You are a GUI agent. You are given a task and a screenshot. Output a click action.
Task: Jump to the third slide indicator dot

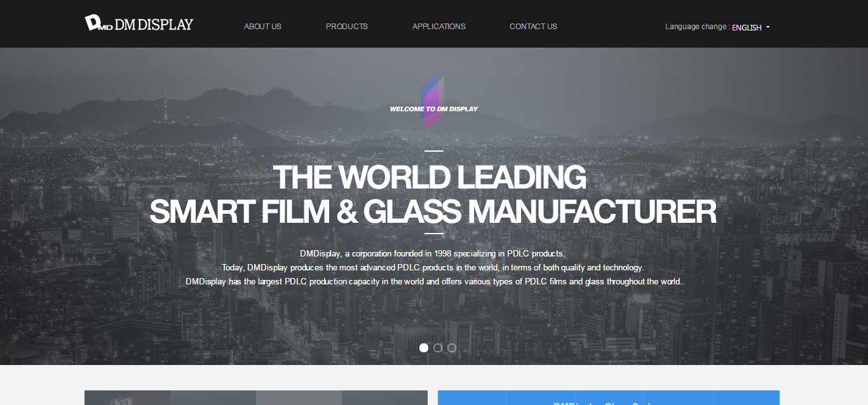(x=452, y=348)
